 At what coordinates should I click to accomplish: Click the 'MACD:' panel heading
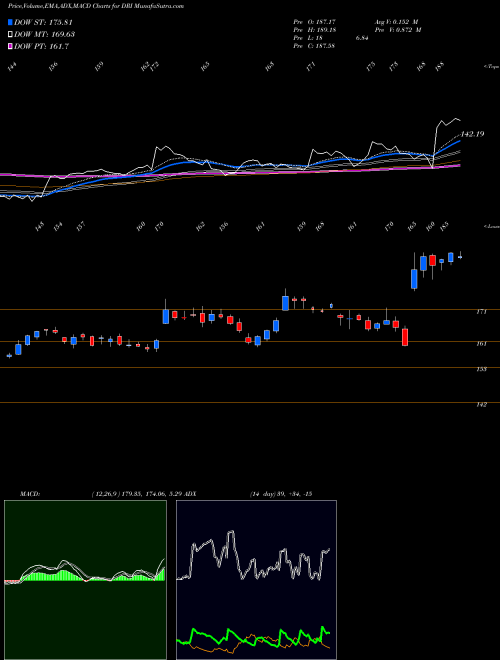(30, 494)
